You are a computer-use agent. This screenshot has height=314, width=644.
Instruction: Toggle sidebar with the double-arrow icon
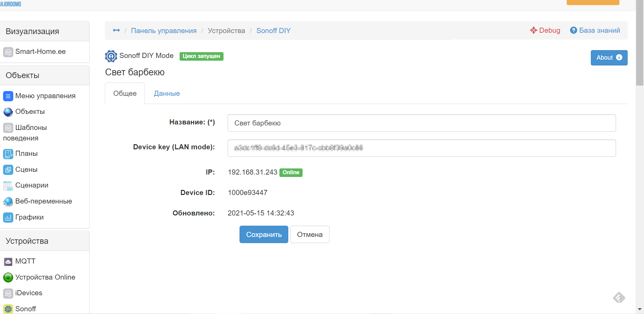coord(116,30)
